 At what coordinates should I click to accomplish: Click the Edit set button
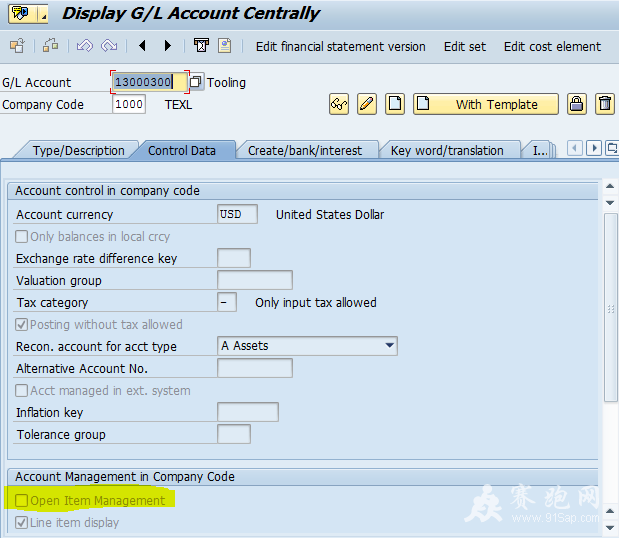click(x=465, y=47)
